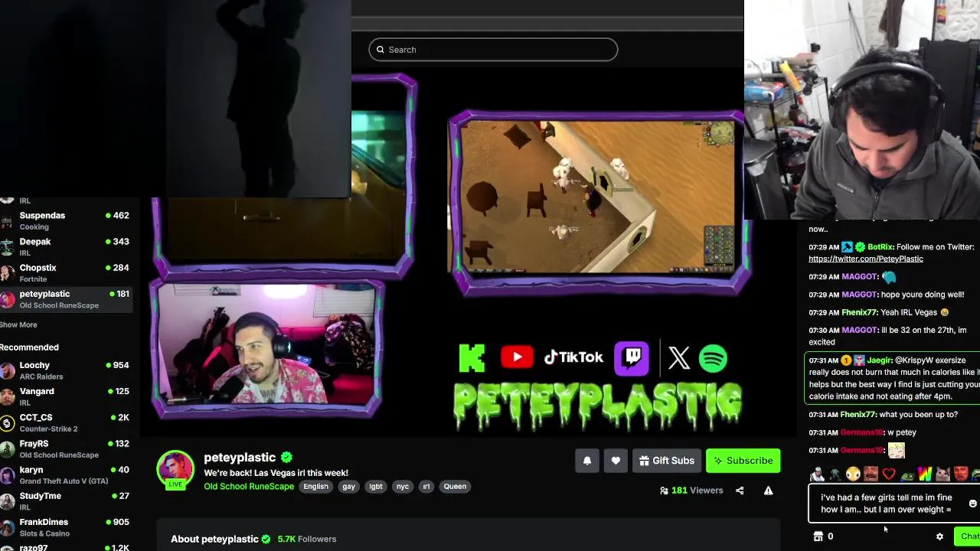Viewport: 980px width, 551px height.
Task: Select the nyc tag
Action: [403, 487]
